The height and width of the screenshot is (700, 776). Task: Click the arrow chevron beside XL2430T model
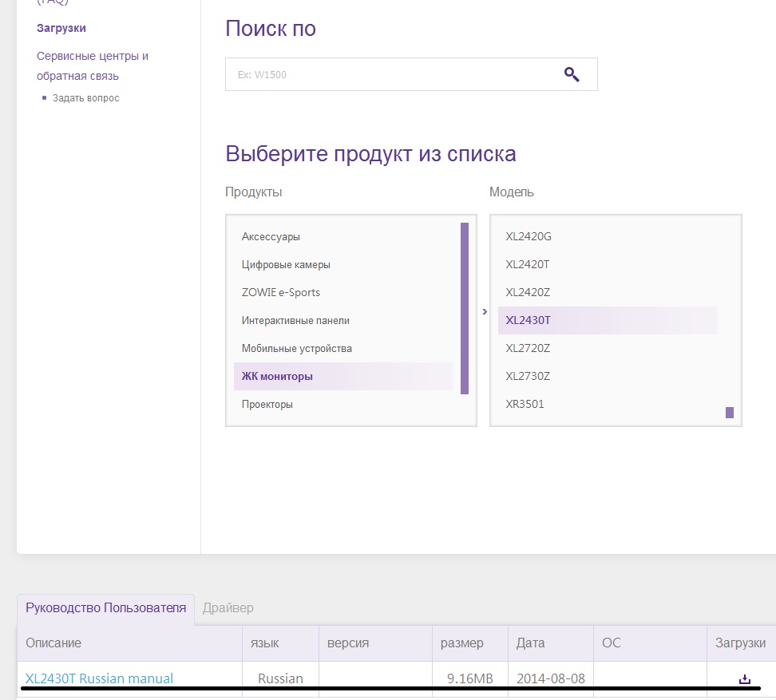(485, 311)
